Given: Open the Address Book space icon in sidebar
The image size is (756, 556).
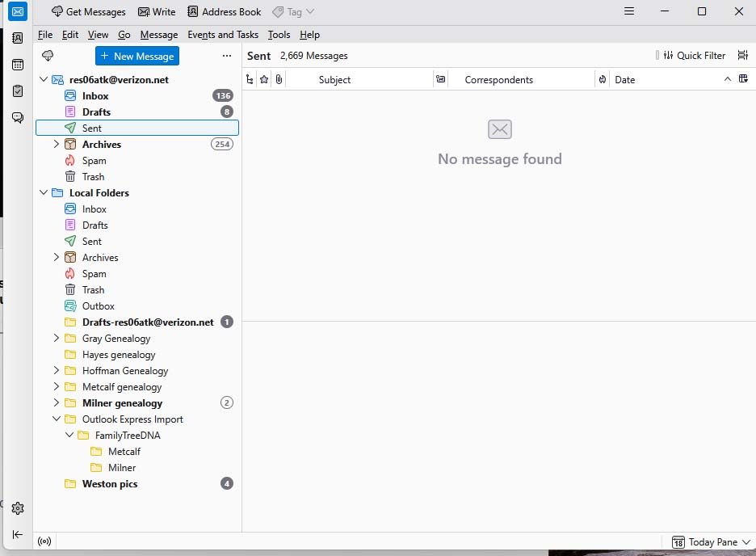Looking at the screenshot, I should tap(17, 38).
